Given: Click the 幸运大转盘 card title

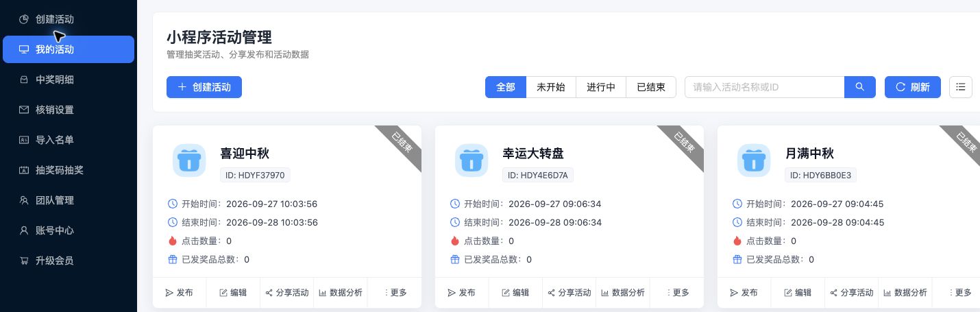Looking at the screenshot, I should (x=533, y=154).
